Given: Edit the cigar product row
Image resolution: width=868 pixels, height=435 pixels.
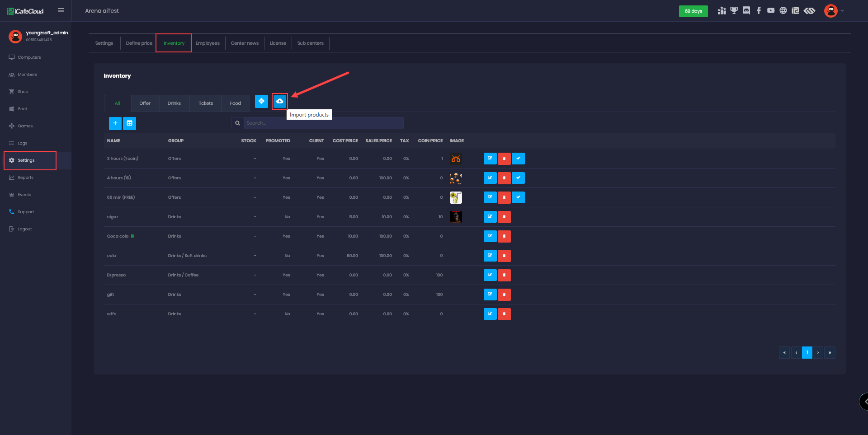Looking at the screenshot, I should click(490, 217).
